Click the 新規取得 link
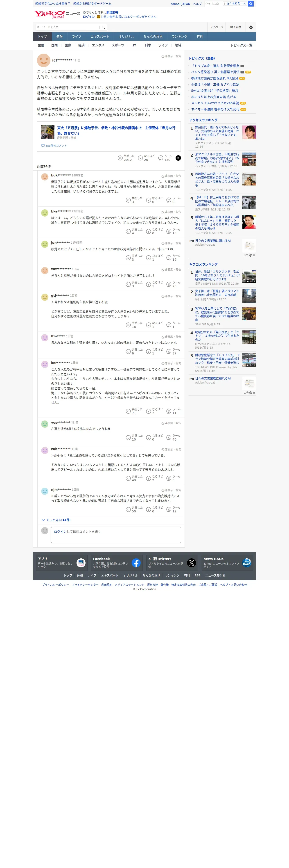The width and height of the screenshot is (289, 868). [x=112, y=12]
